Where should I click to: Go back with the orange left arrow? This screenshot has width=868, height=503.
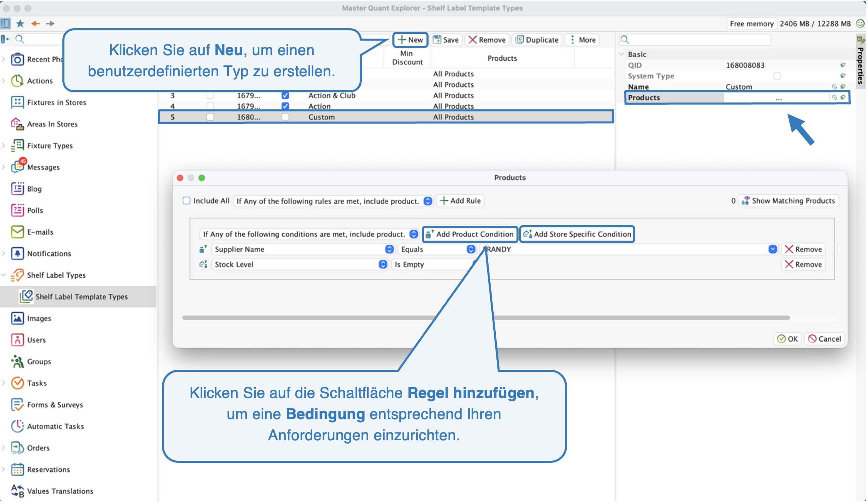(35, 24)
